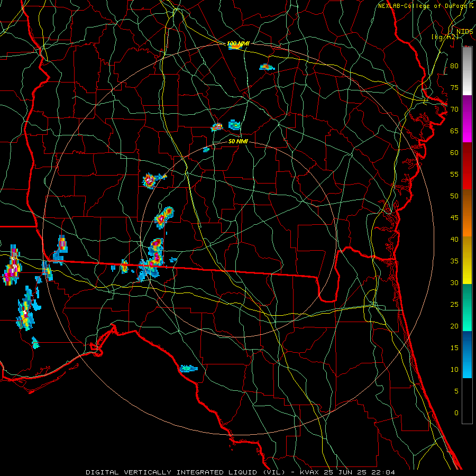Click the storm cell at the 100 NMI label
This screenshot has height=476, width=476.
click(x=235, y=47)
